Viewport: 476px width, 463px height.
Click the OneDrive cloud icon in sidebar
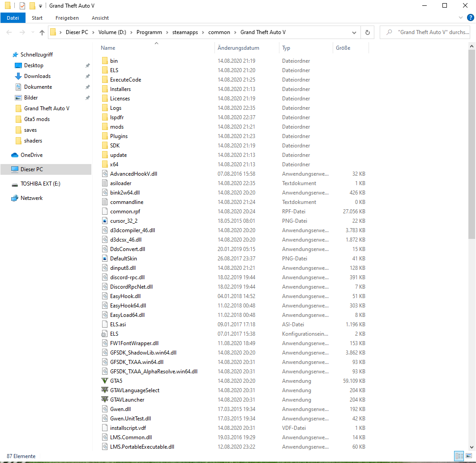(x=15, y=155)
